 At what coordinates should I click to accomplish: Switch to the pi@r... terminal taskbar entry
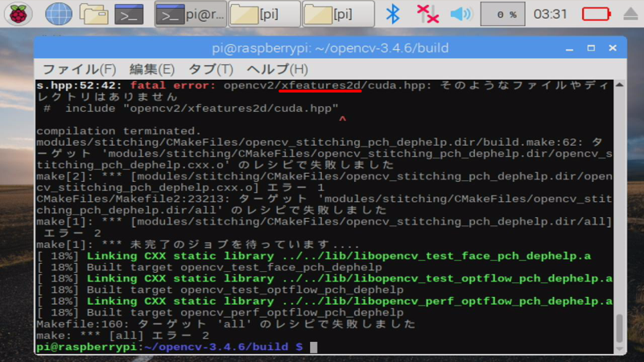click(191, 14)
